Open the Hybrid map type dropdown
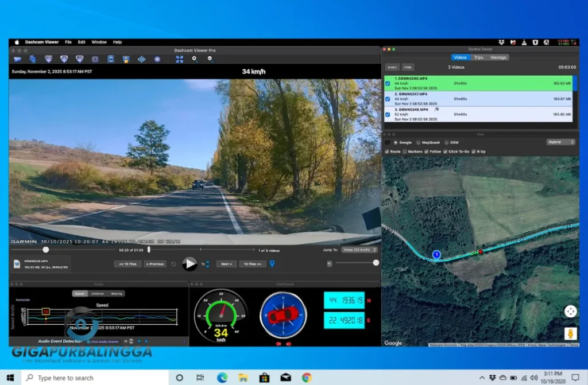Screen dimensions: 588x385 [x=561, y=143]
